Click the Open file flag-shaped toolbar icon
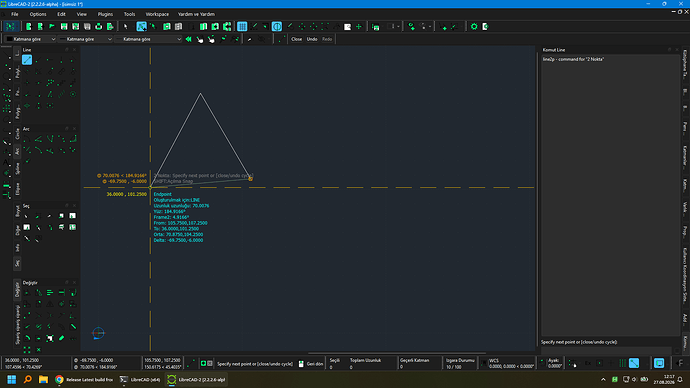This screenshot has height=388, width=690. [52, 26]
